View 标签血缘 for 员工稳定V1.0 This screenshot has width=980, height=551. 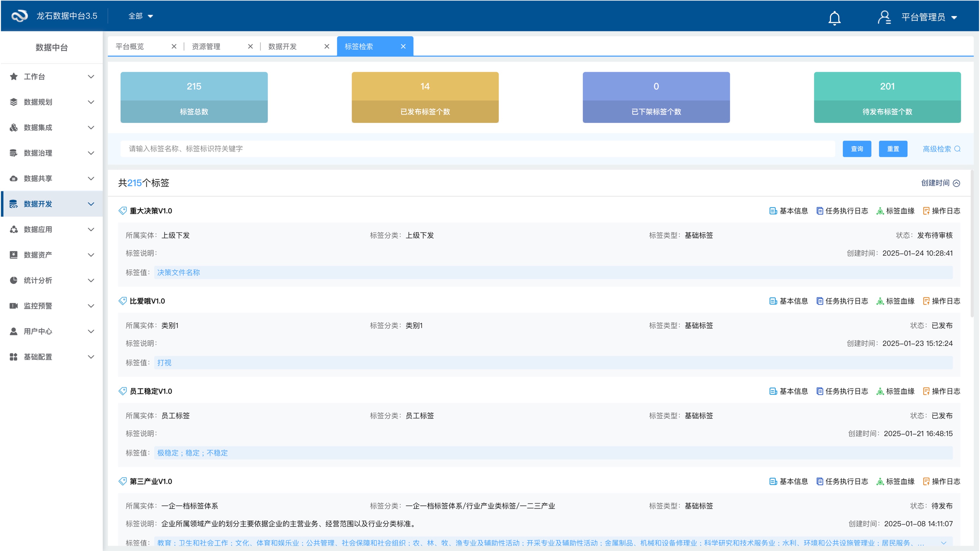click(895, 391)
